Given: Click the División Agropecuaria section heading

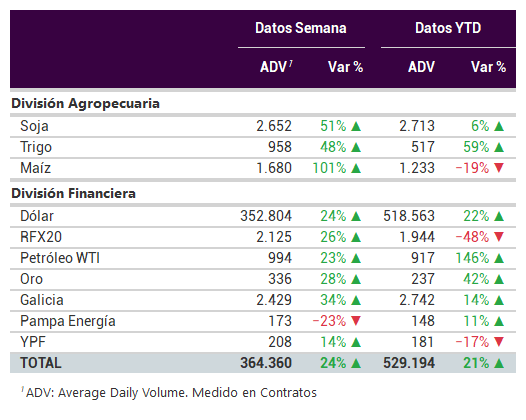Looking at the screenshot, I should (85, 103).
